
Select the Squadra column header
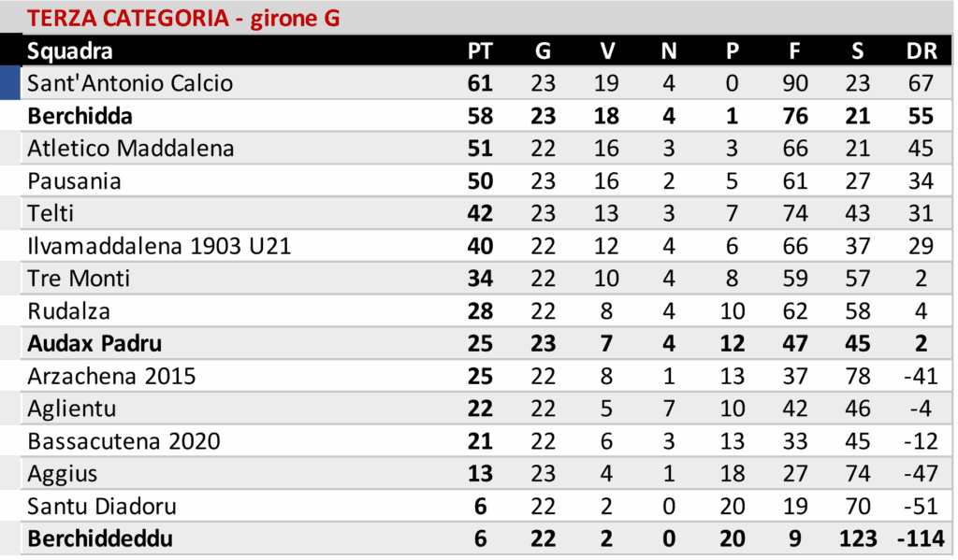[x=70, y=50]
